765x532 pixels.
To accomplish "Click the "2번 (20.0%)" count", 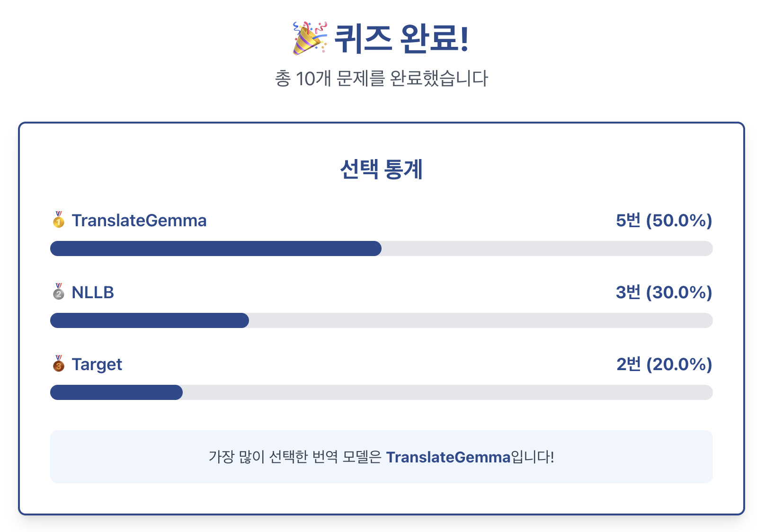I will [x=664, y=364].
